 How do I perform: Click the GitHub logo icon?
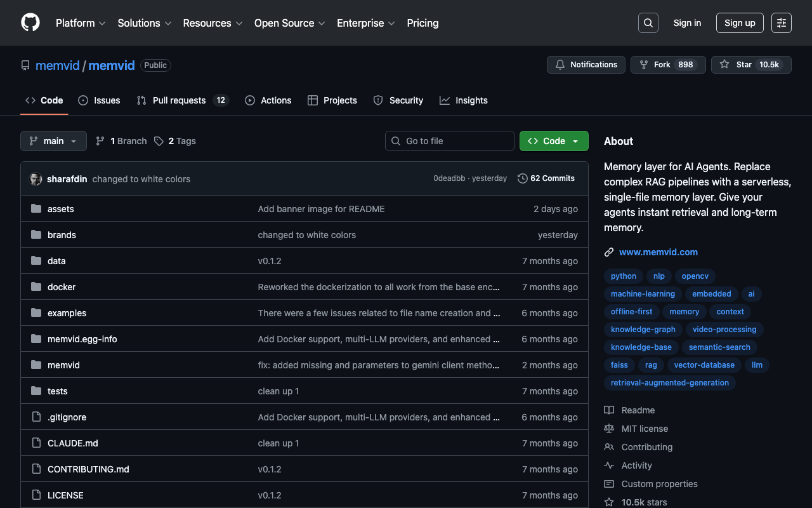click(x=30, y=23)
